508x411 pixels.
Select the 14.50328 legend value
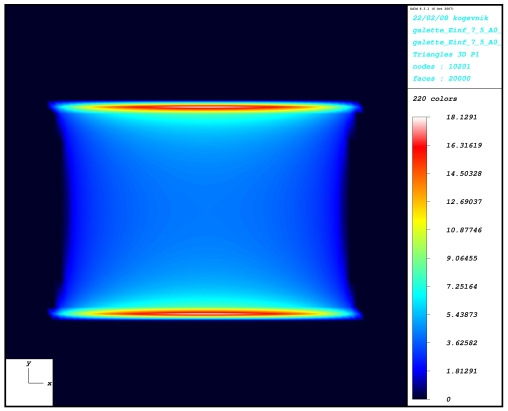click(x=464, y=174)
